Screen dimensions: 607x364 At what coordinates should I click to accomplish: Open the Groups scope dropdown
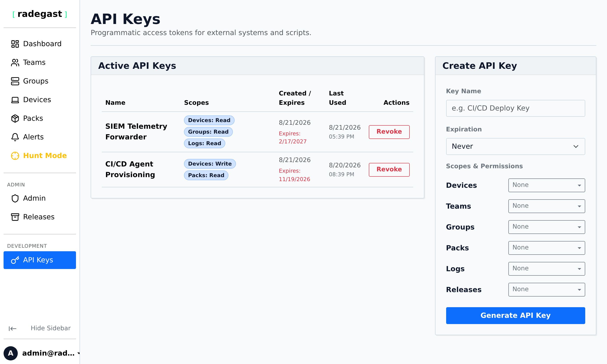click(x=547, y=227)
